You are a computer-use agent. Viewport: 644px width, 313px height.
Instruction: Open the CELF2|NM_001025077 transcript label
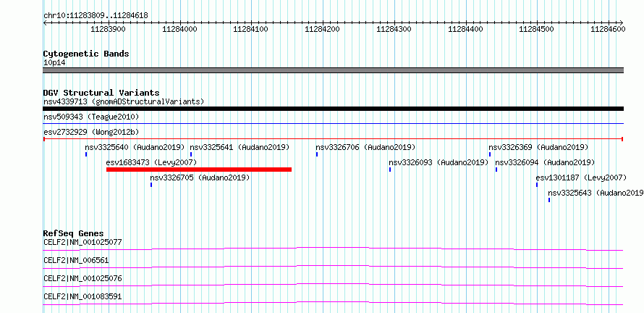[82, 242]
